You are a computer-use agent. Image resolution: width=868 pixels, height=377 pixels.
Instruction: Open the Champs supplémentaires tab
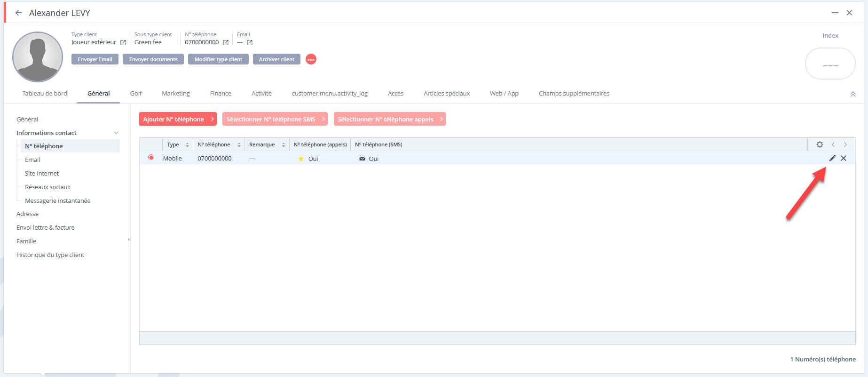[574, 93]
